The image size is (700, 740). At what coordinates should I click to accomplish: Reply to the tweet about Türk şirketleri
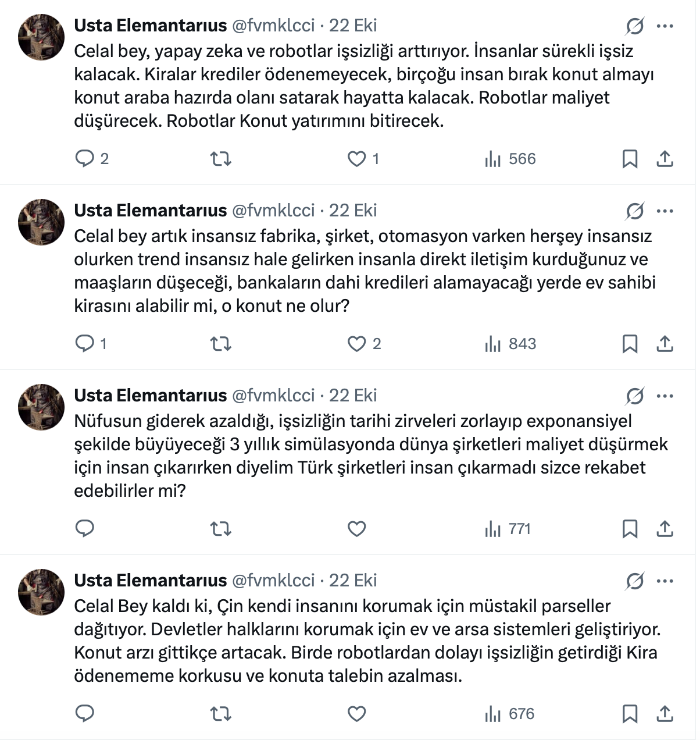tap(85, 529)
